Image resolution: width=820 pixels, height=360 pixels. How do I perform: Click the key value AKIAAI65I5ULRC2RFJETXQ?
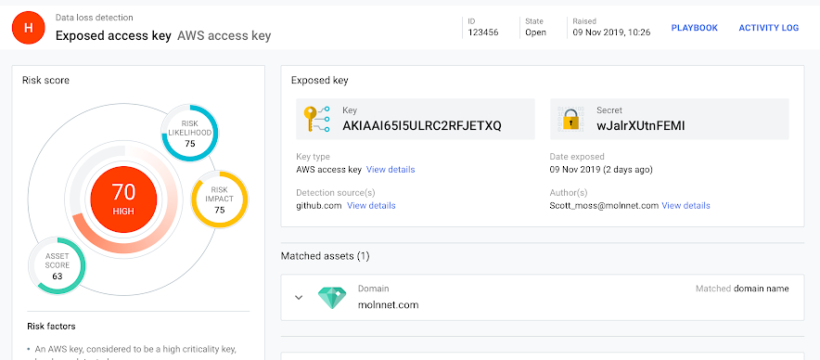(422, 126)
